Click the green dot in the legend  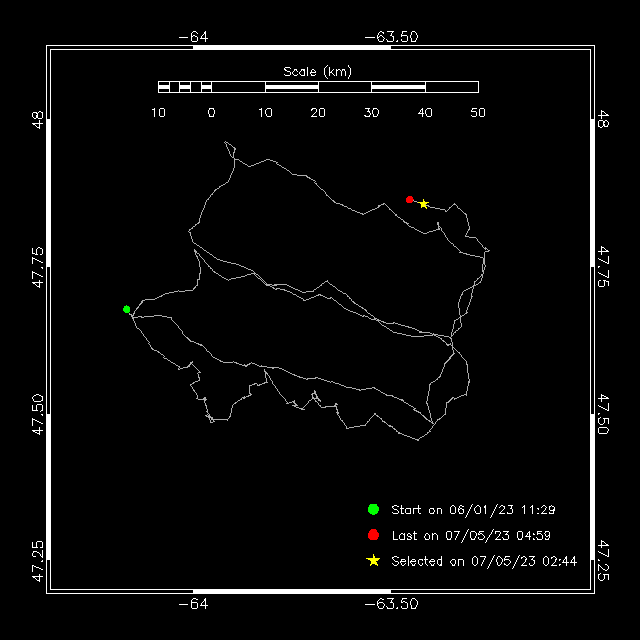373,509
